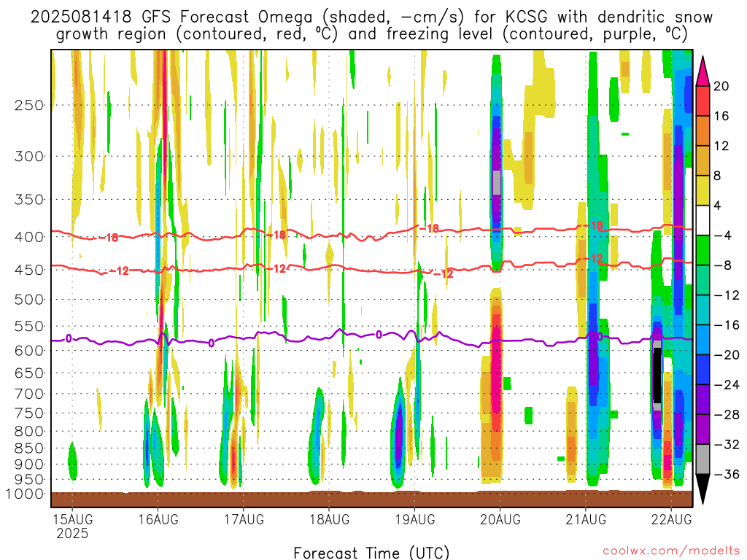This screenshot has height=560, width=747.
Task: Click the 350 pressure level label
Action: coord(29,200)
